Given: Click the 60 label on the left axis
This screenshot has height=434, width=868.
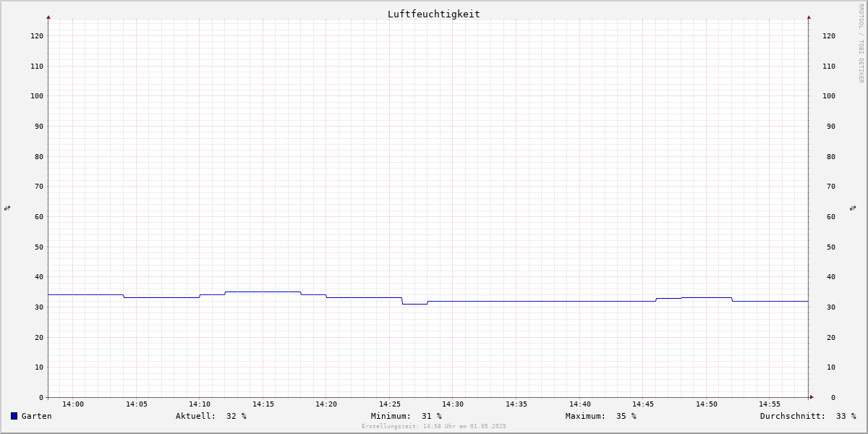Looking at the screenshot, I should point(39,216).
